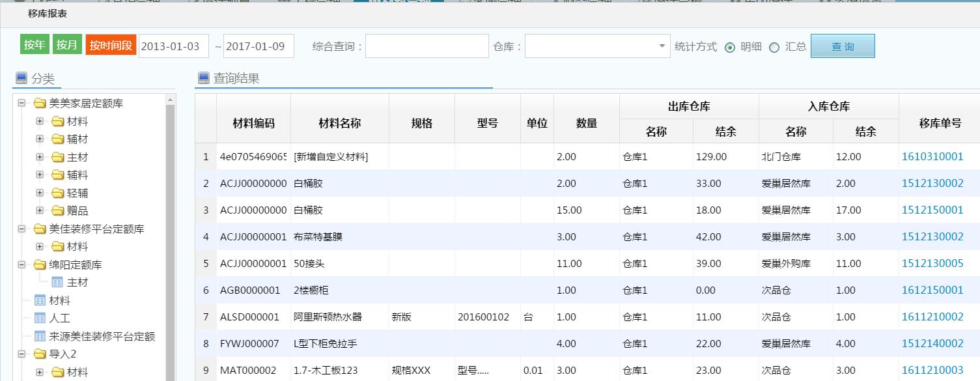Click the category tree vertical scrollbar
Image resolution: width=980 pixels, height=381 pixels.
[x=171, y=241]
